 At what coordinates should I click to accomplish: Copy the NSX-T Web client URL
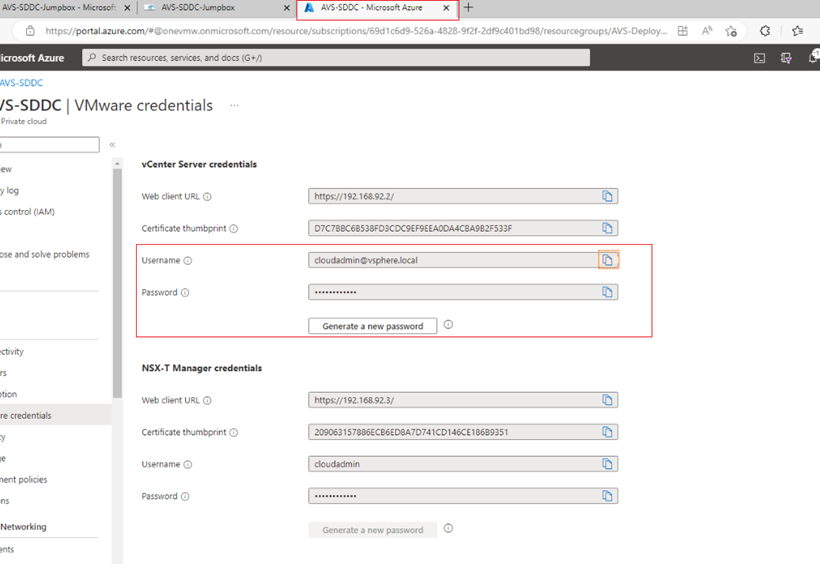[x=607, y=400]
